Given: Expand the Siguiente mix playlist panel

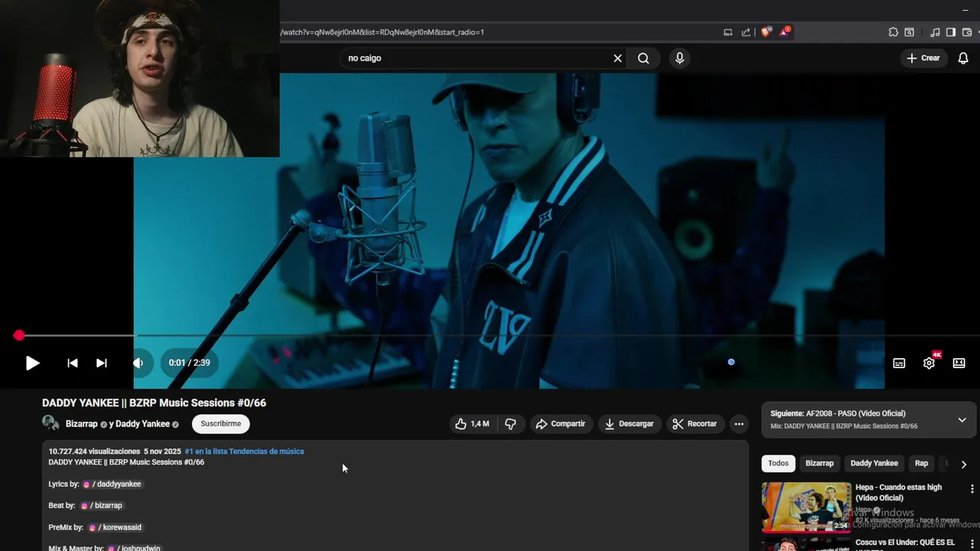Looking at the screenshot, I should (962, 419).
